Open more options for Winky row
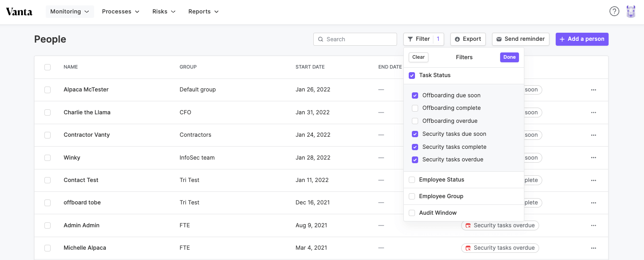The image size is (644, 260). (x=593, y=158)
